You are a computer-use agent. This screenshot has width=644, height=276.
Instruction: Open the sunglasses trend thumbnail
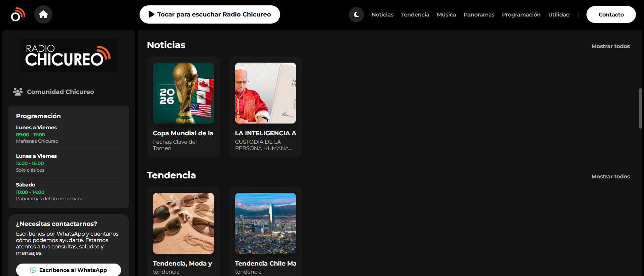183,223
